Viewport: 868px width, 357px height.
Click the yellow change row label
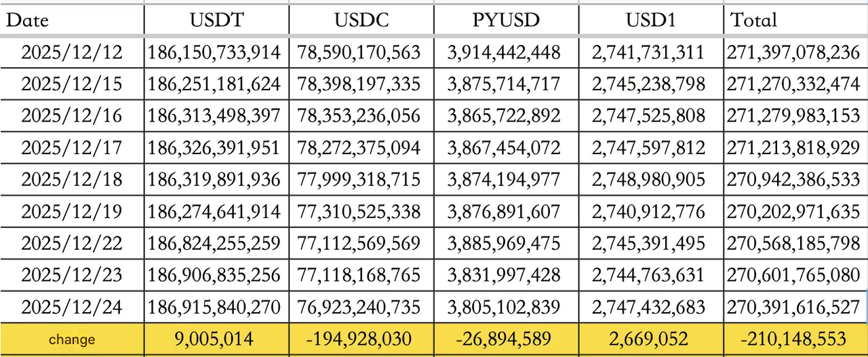pyautogui.click(x=72, y=339)
